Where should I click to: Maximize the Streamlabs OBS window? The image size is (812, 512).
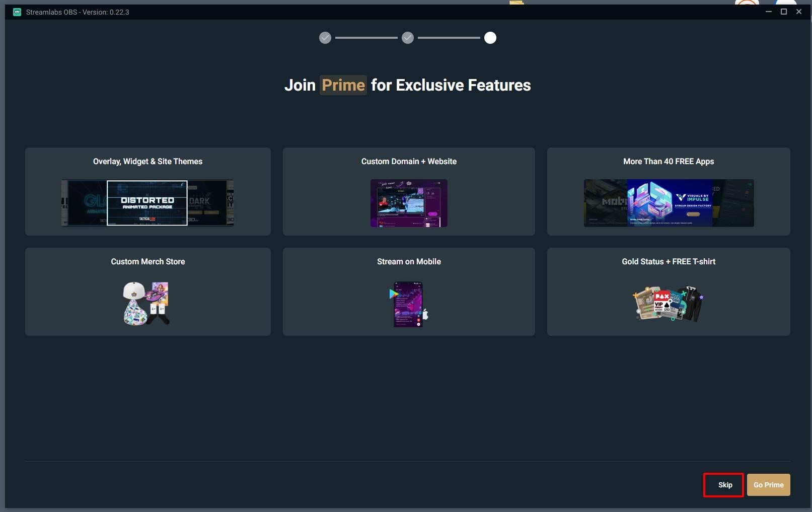(783, 12)
